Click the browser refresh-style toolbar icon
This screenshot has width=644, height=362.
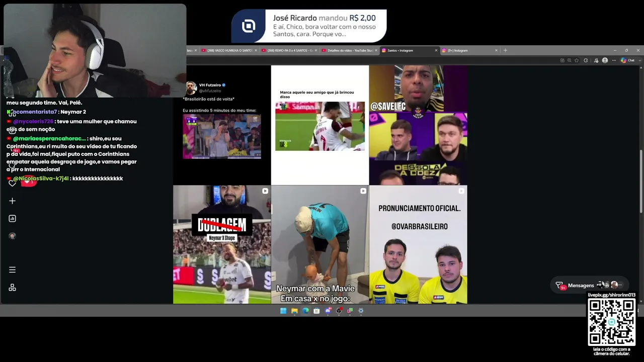(586, 60)
